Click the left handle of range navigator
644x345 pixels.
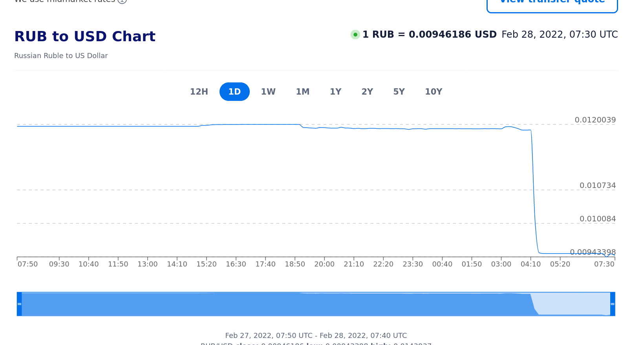pos(19,304)
